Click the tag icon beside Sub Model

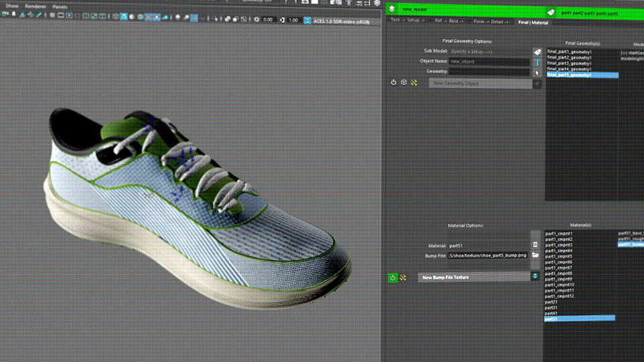click(537, 52)
